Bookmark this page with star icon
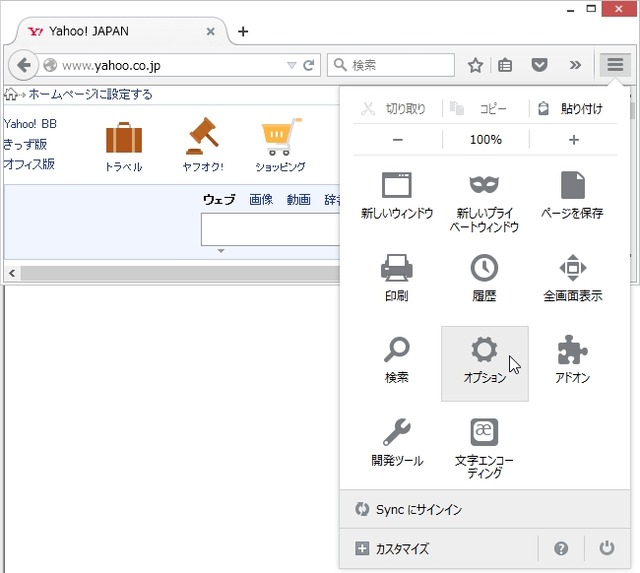The width and height of the screenshot is (640, 573). point(476,65)
